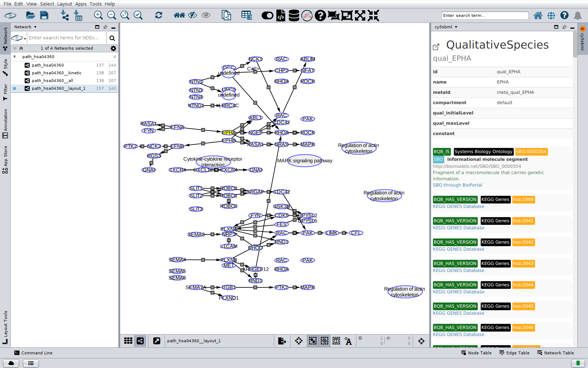Open the Apps menu
The width and height of the screenshot is (588, 368).
click(x=81, y=4)
